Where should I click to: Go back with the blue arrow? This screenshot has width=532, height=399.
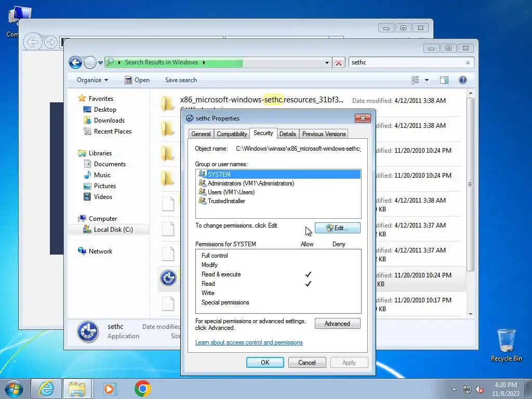[x=75, y=62]
